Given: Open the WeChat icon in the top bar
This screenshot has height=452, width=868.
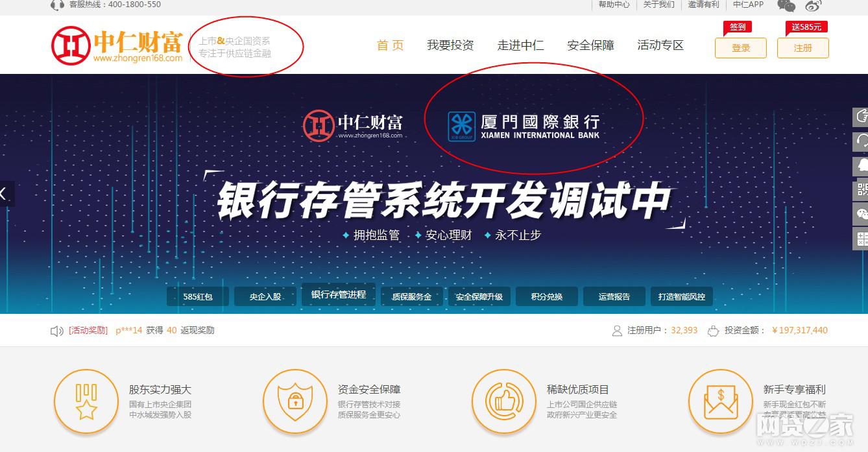Looking at the screenshot, I should 786,5.
